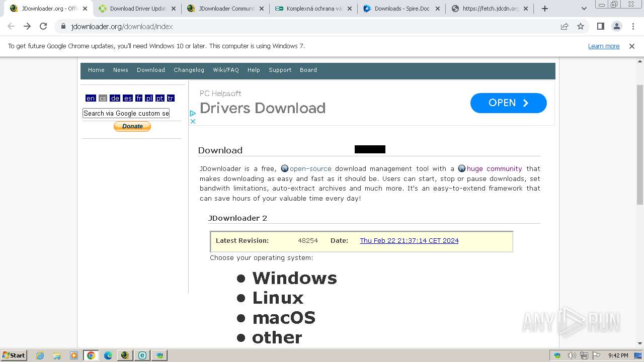Open Windows Explorer folder from taskbar
The width and height of the screenshot is (644, 362).
pos(57,355)
